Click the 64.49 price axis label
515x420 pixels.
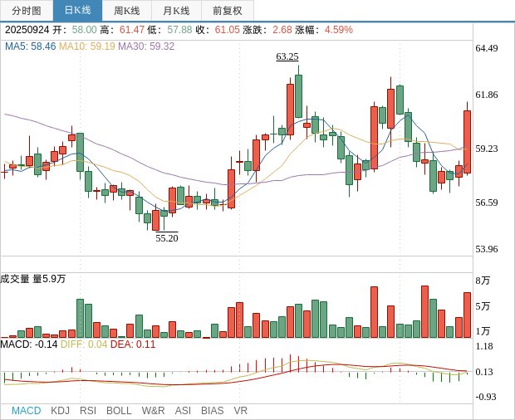tap(487, 48)
